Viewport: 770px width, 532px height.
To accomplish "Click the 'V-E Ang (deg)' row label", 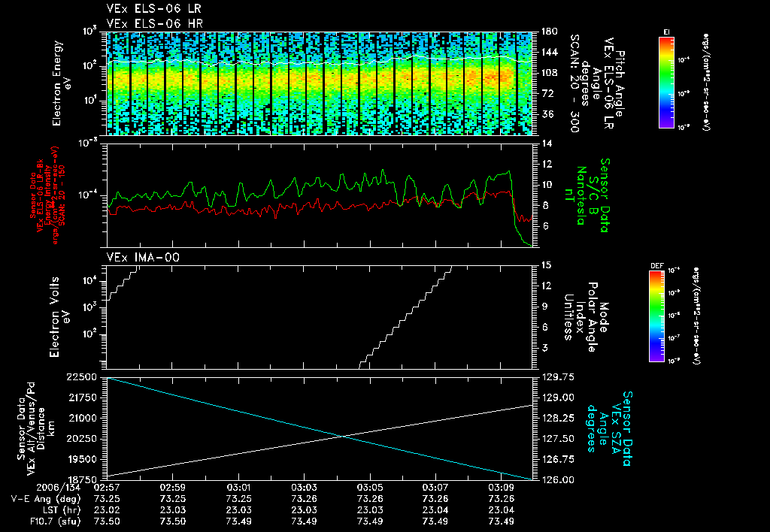I will (x=46, y=499).
